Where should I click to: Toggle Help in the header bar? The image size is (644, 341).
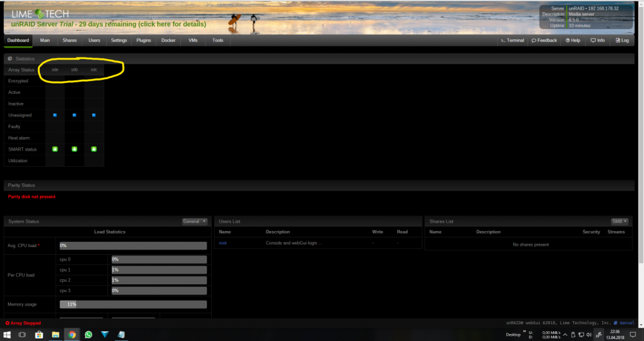[x=573, y=41]
